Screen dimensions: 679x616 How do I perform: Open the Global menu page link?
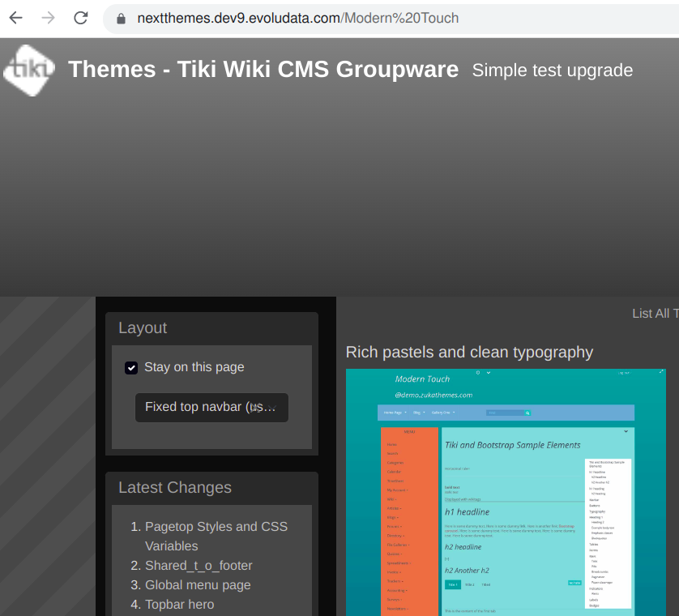point(198,585)
